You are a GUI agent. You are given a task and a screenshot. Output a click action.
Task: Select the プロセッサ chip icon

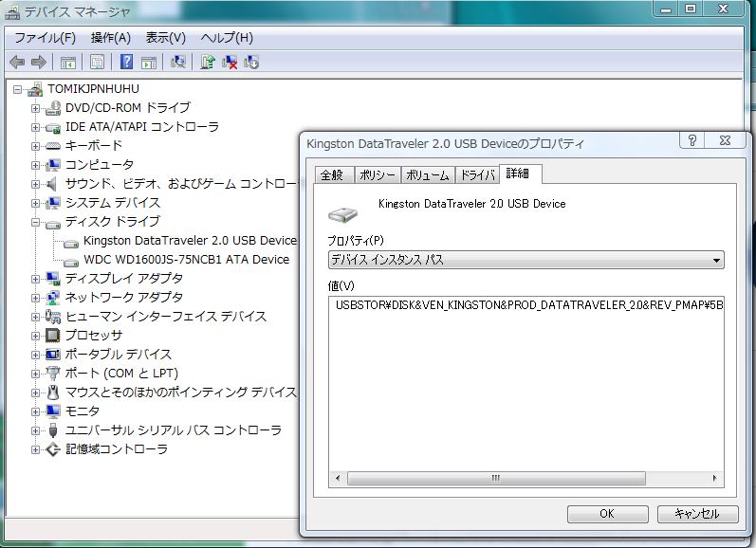52,336
